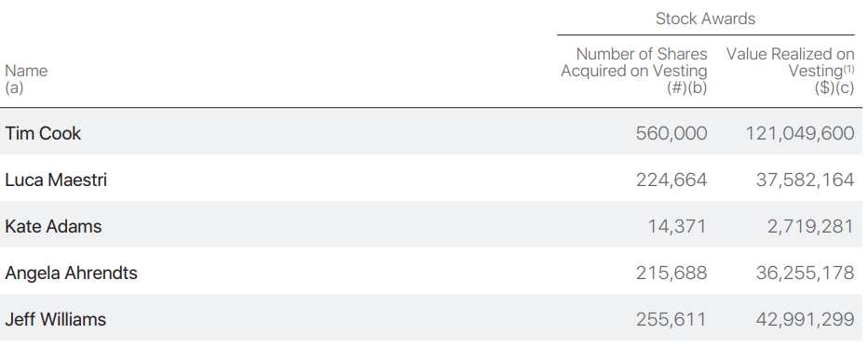Select the 215,688 shares value
The width and height of the screenshot is (868, 347).
[x=671, y=273]
